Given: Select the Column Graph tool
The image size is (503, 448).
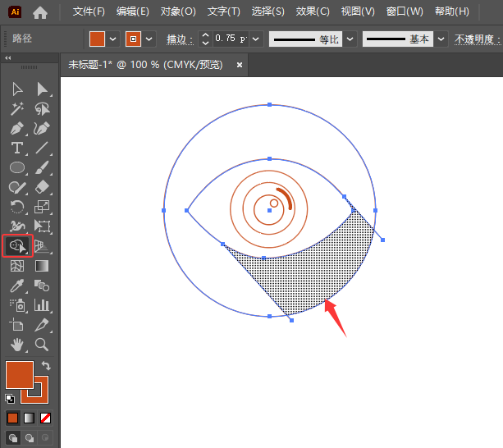Looking at the screenshot, I should 42,305.
